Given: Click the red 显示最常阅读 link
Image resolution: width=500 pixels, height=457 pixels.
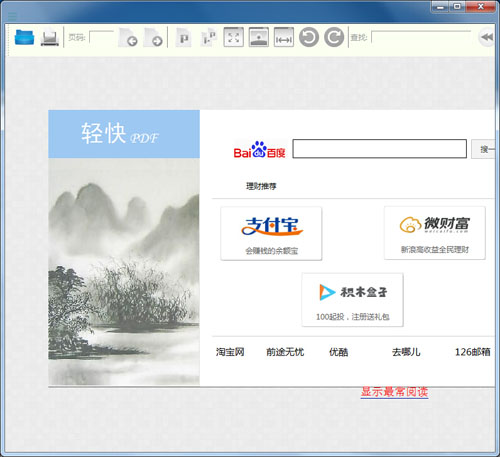Looking at the screenshot, I should point(394,392).
